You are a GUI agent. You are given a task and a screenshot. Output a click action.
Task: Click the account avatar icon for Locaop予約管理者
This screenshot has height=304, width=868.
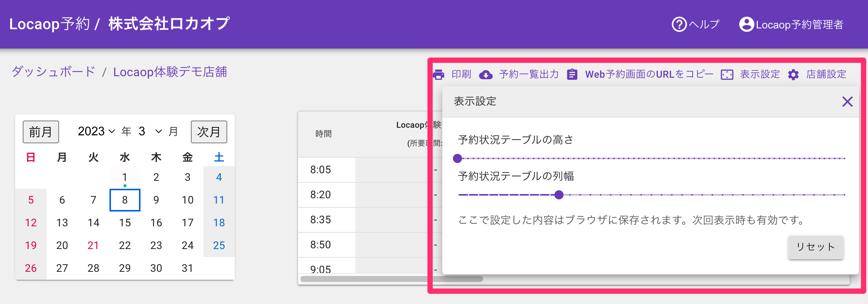[746, 25]
